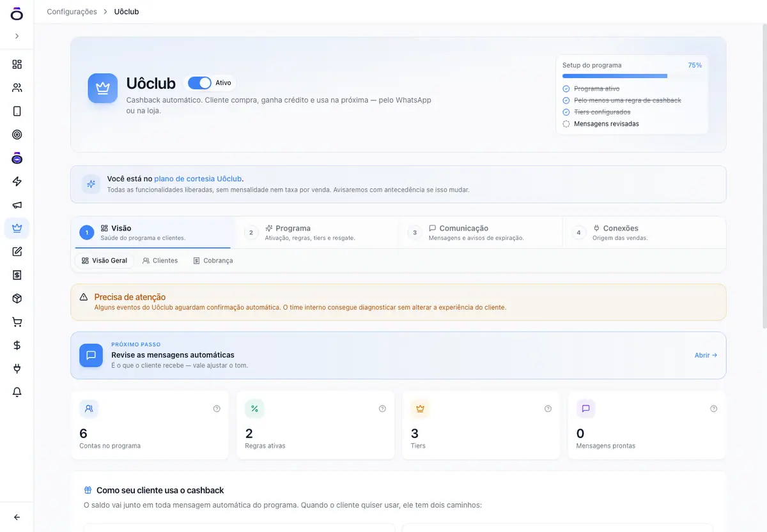The width and height of the screenshot is (767, 532).
Task: Open the lightning bolt icon in sidebar
Action: [x=17, y=181]
